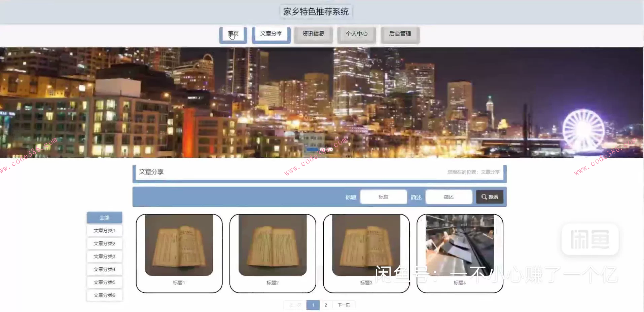Select the 全部 category filter
This screenshot has height=312, width=644.
(x=104, y=218)
